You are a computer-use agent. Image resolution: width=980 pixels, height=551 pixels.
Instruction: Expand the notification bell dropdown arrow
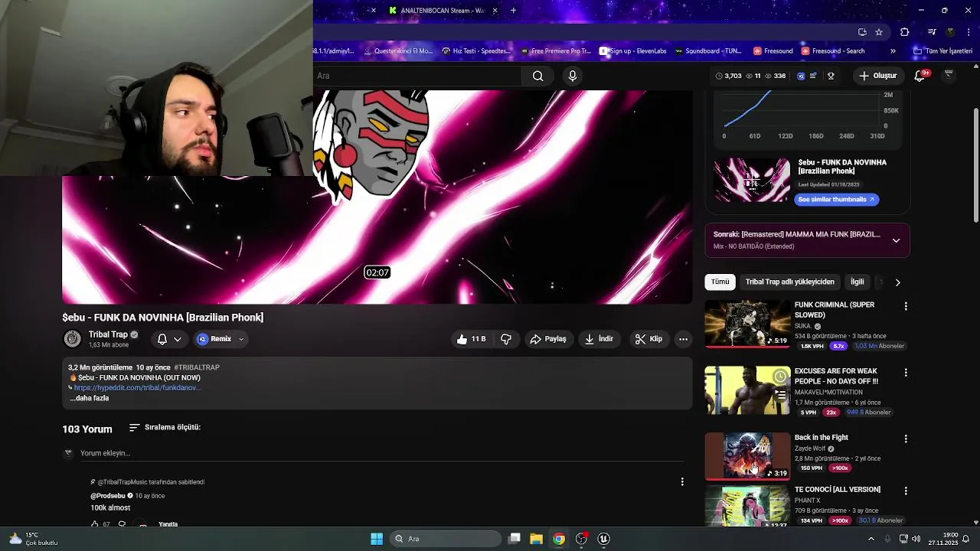pos(178,339)
